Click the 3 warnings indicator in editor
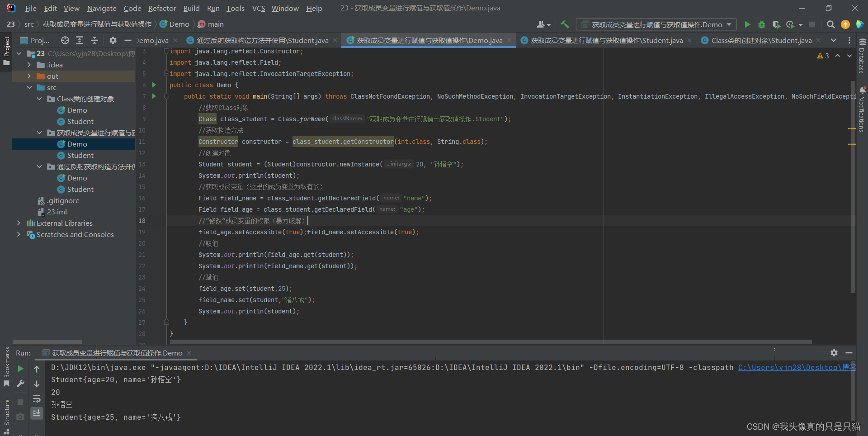Viewport: 868px width, 436px height. pyautogui.click(x=823, y=56)
